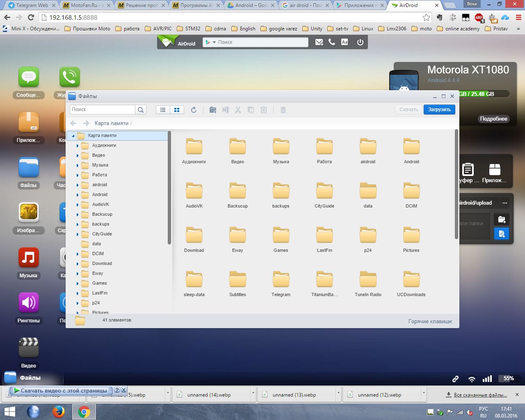The width and height of the screenshot is (525, 420).
Task: Click the Aa text icon in AirDroid bar
Action: [345, 42]
